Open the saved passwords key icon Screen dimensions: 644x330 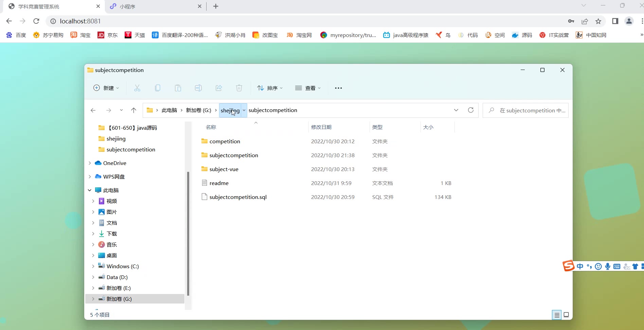(571, 21)
